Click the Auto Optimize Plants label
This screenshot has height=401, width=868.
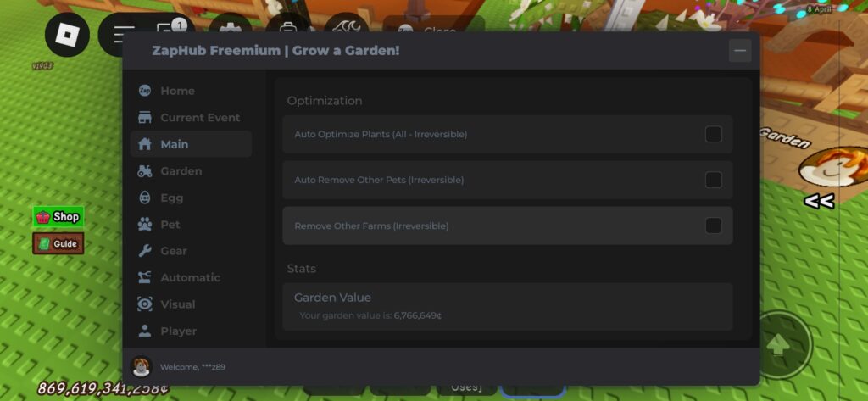(381, 135)
